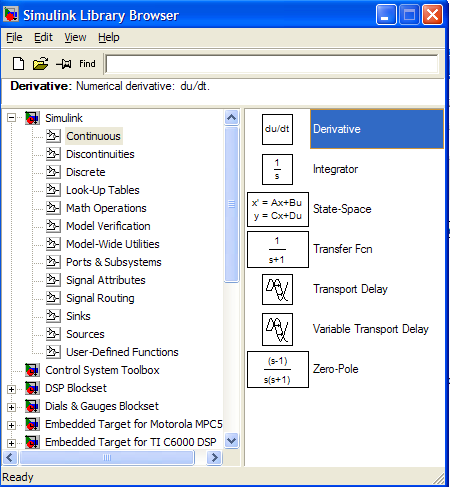450x487 pixels.
Task: Expand Embedded Target for TI C6000 node
Action: 11,443
